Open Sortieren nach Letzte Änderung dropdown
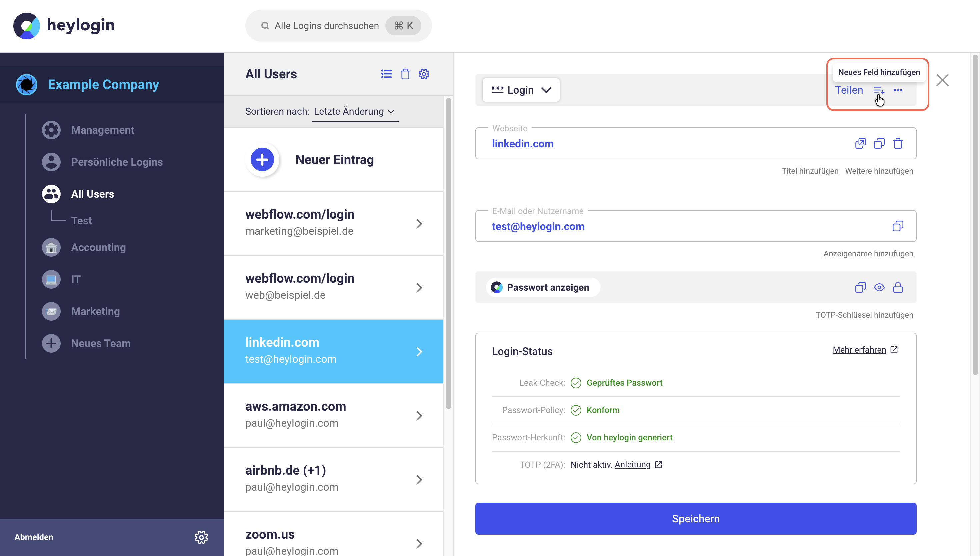The image size is (980, 556). (354, 112)
